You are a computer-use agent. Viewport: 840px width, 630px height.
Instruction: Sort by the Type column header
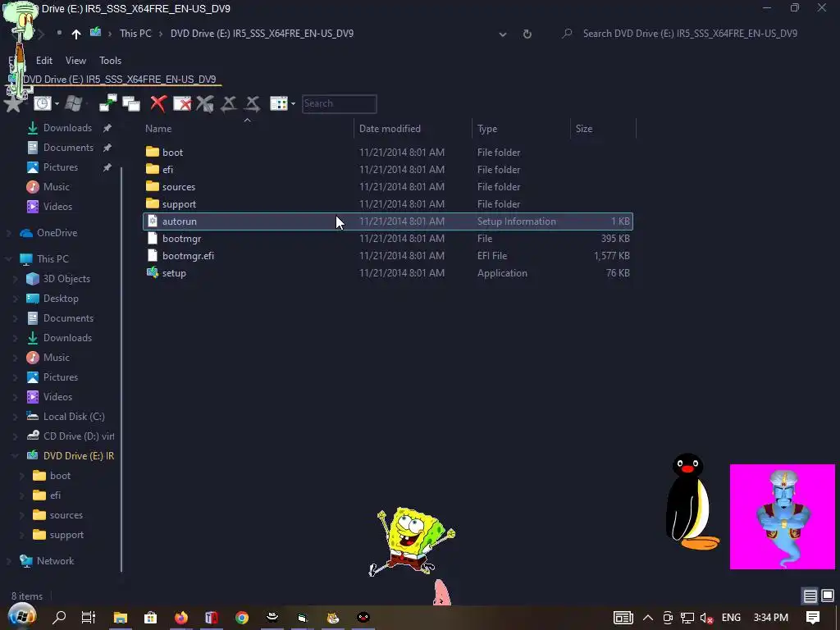coord(487,129)
